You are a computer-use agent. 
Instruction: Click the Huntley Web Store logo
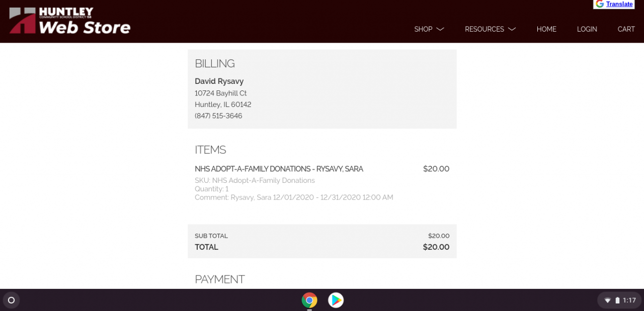coord(69,21)
